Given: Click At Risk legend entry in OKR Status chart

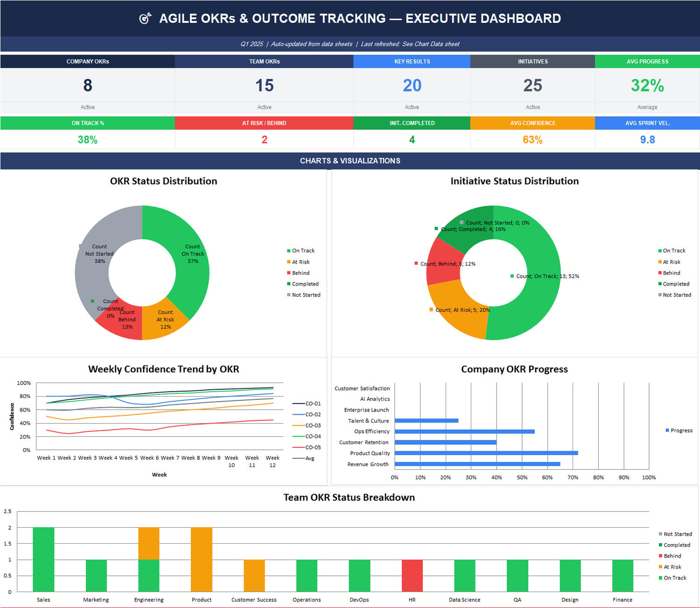Looking at the screenshot, I should (x=298, y=262).
